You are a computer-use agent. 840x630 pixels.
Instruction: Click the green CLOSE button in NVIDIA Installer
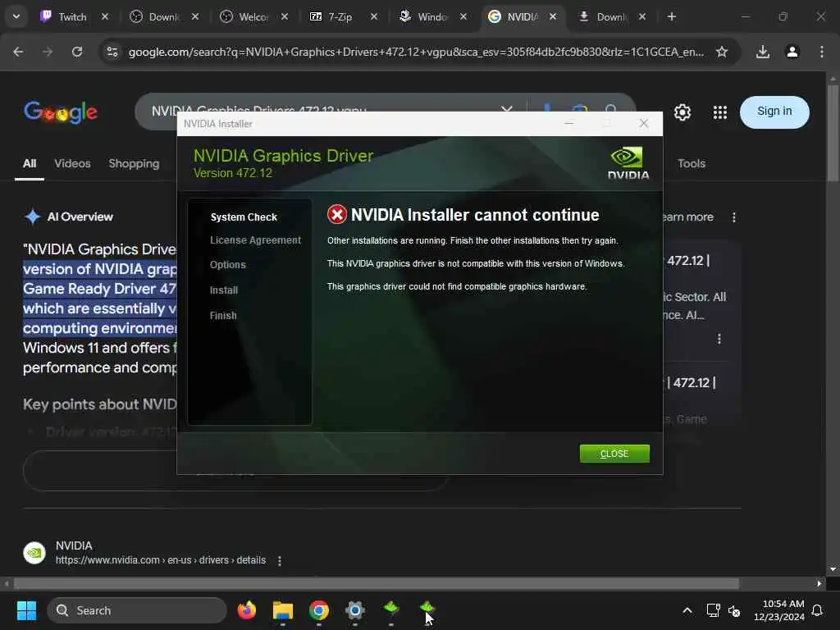tap(614, 454)
